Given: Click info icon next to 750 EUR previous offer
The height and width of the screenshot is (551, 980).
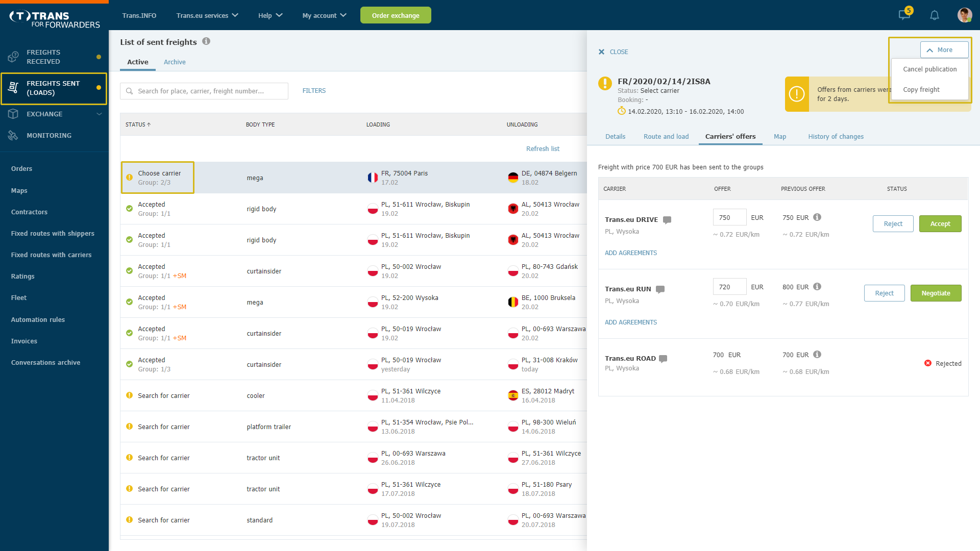Looking at the screenshot, I should 817,217.
